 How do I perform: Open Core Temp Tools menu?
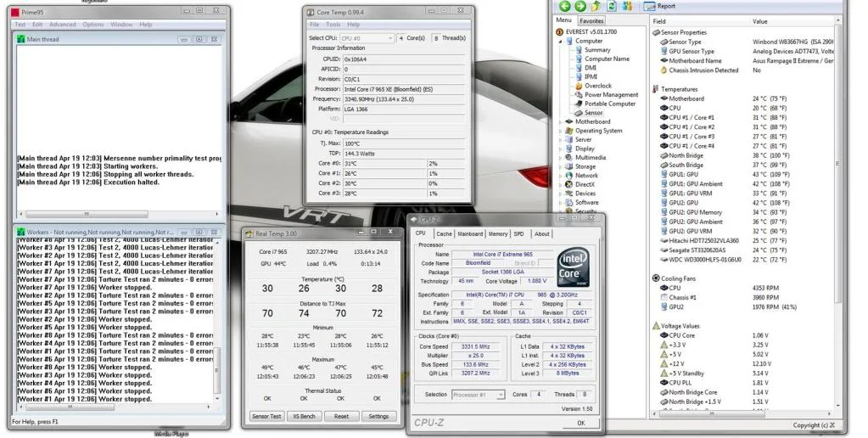click(333, 25)
